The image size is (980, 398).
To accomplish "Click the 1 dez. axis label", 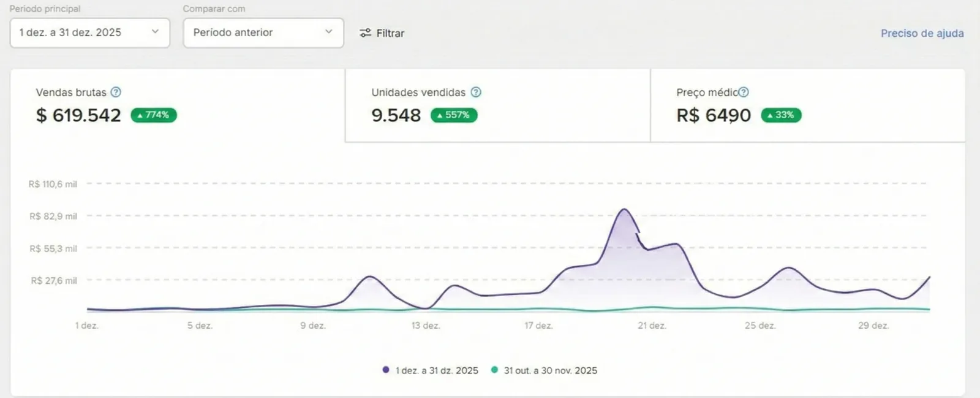I will pos(87,326).
